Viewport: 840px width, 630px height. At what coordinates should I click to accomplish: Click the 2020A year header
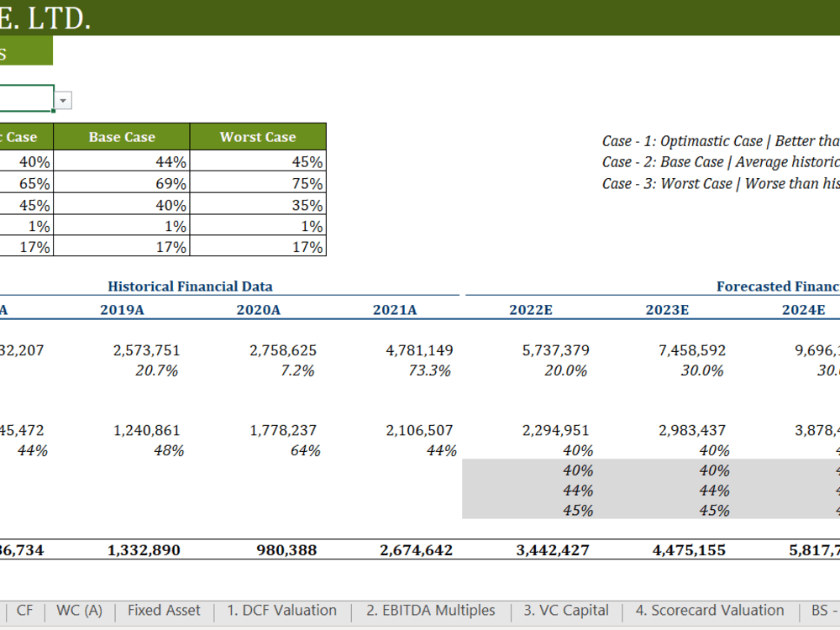pyautogui.click(x=258, y=310)
